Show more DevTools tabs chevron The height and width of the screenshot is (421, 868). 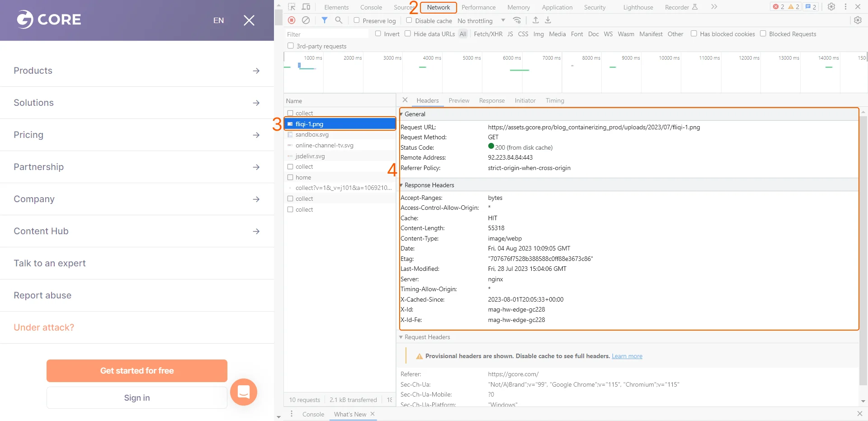click(x=714, y=7)
